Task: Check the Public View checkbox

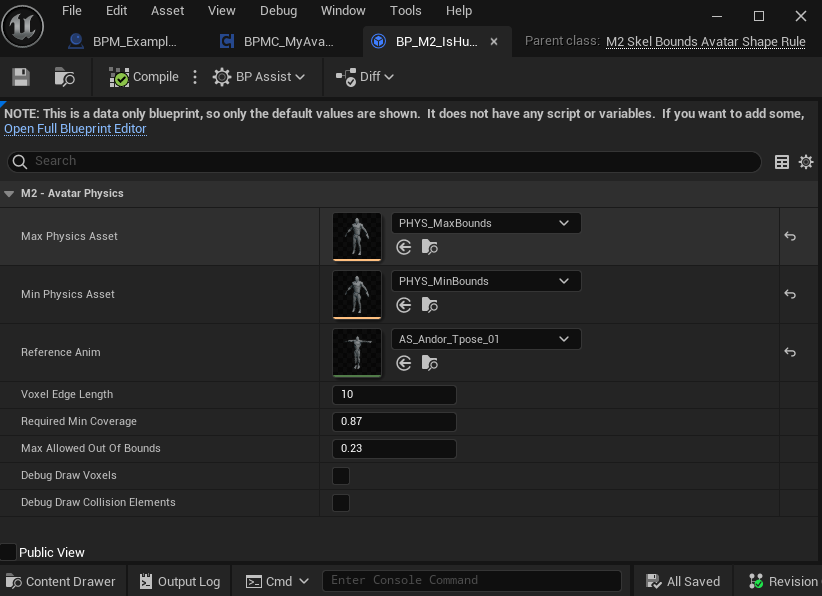Action: (9, 552)
